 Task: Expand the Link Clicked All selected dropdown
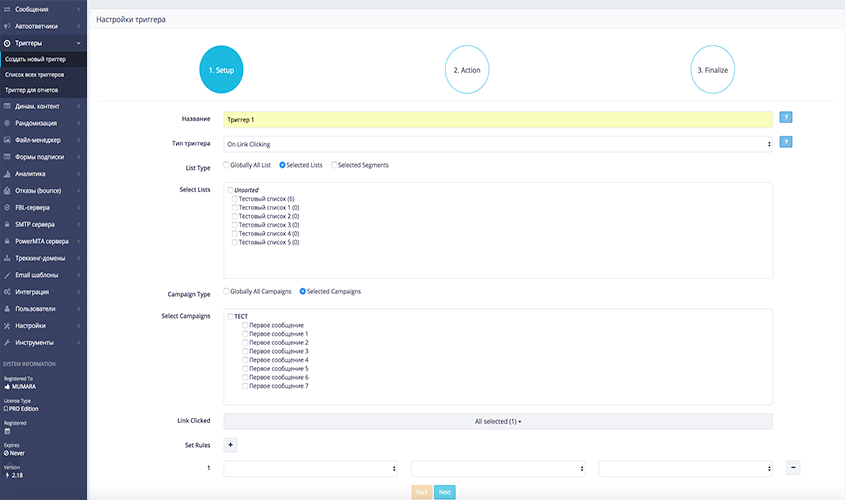pyautogui.click(x=498, y=421)
